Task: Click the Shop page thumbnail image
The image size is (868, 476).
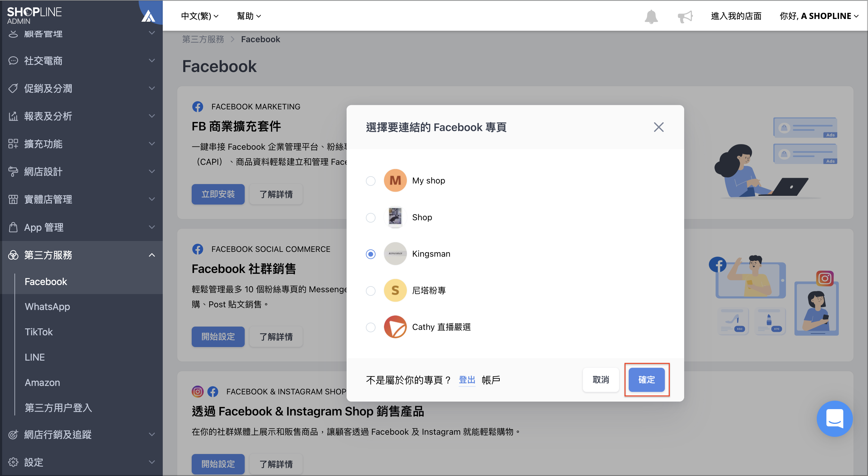Action: tap(395, 217)
